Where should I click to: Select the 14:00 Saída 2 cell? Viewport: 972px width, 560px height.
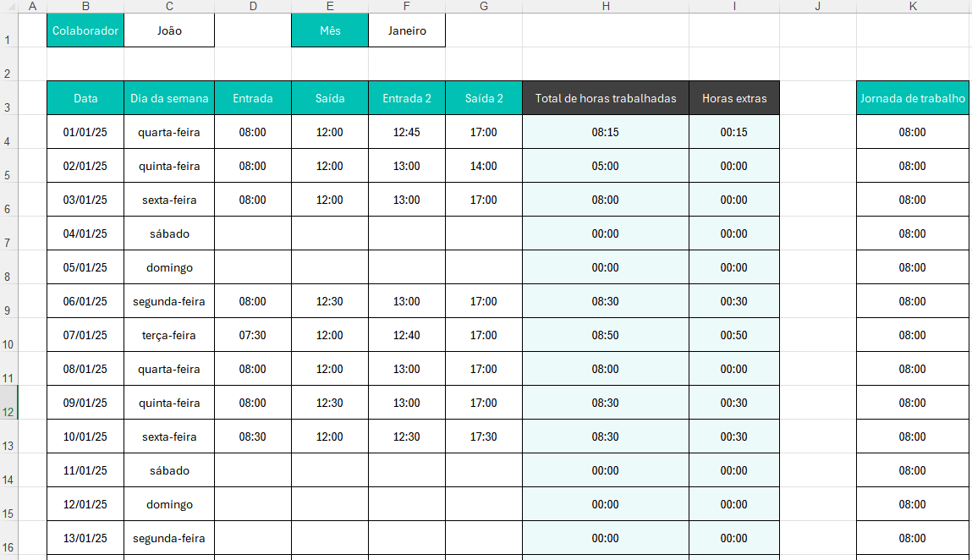tap(484, 166)
